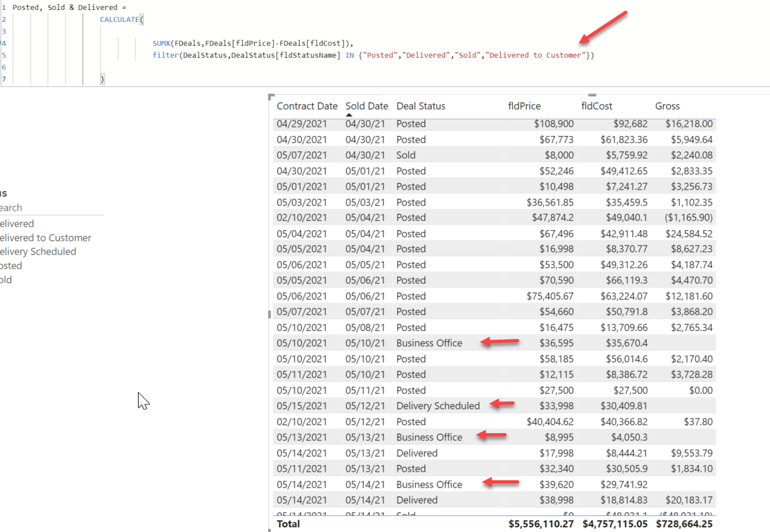This screenshot has height=532, width=770.
Task: Select the Sold status cell with $8,000 price
Action: [406, 155]
